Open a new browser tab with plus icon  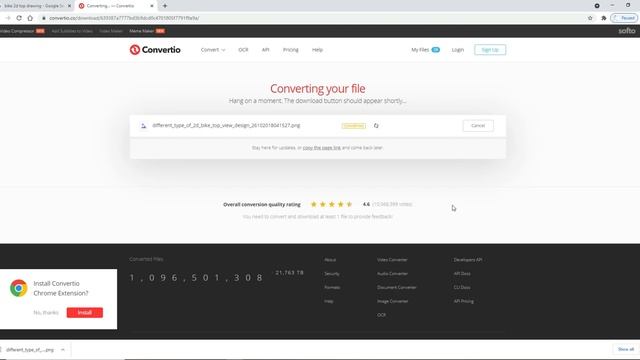(x=165, y=6)
